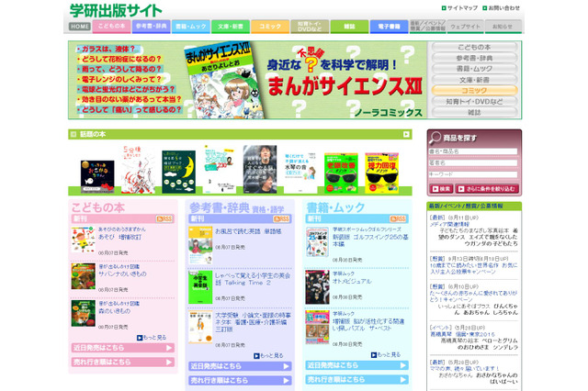The height and width of the screenshot is (391, 588).
Task: Select highlighted コミック in banner side menu
Action: coord(474,91)
